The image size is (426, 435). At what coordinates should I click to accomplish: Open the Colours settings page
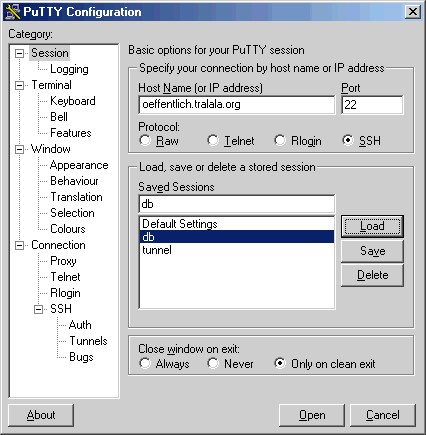point(68,229)
